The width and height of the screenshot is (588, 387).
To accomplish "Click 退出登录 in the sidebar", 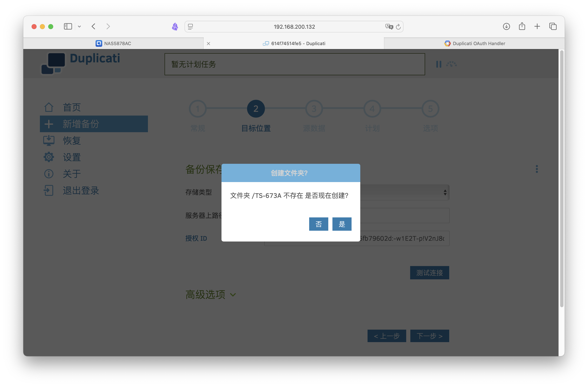I will [x=81, y=191].
